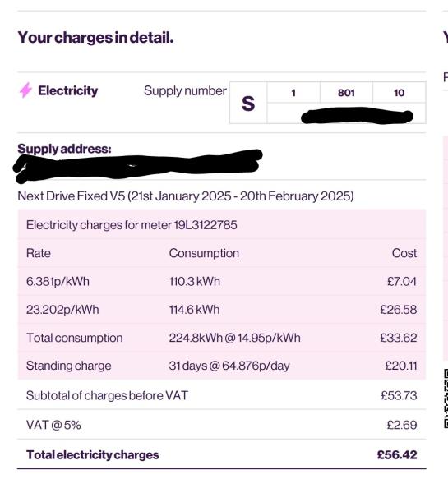Click the 'Your charges in detail.' heading

click(95, 38)
